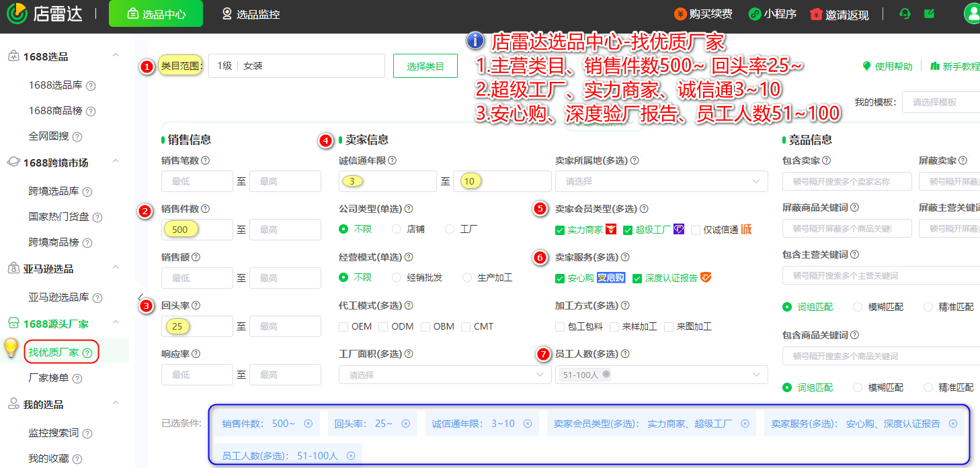
Task: Check the OEM checkbox
Action: (x=344, y=327)
